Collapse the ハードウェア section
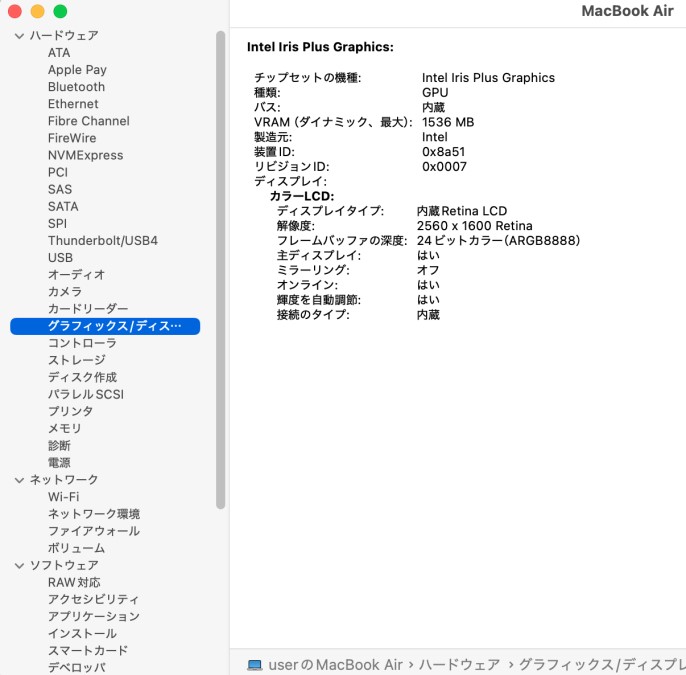The image size is (686, 675). click(19, 36)
